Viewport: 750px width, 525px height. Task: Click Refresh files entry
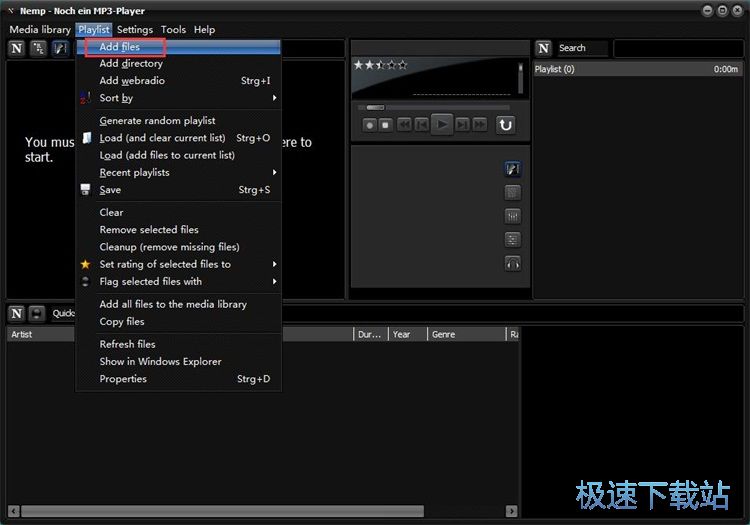[x=178, y=344]
